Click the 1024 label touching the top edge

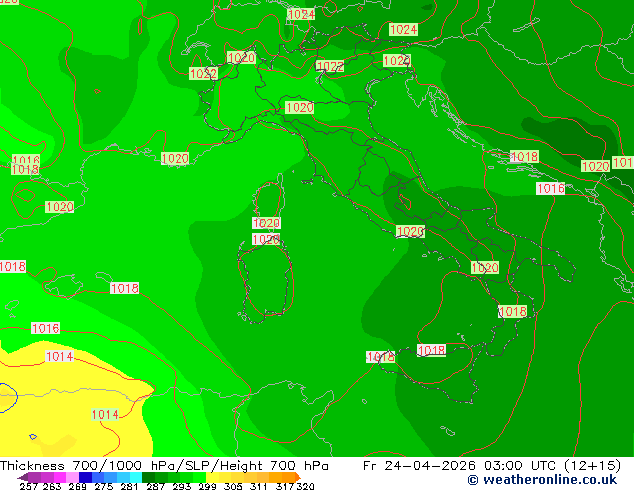tap(301, 15)
